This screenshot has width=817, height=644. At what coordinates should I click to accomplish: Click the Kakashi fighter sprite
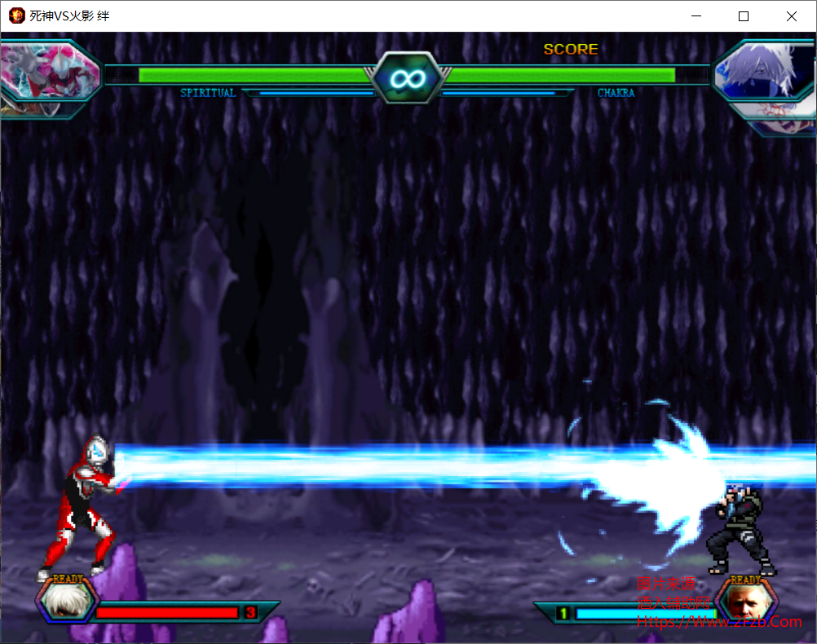click(741, 529)
